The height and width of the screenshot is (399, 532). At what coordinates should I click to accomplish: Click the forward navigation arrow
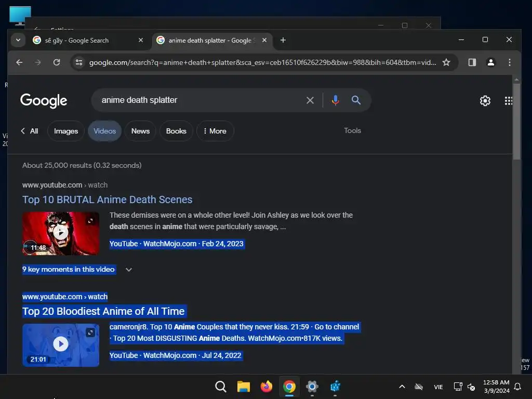(37, 62)
